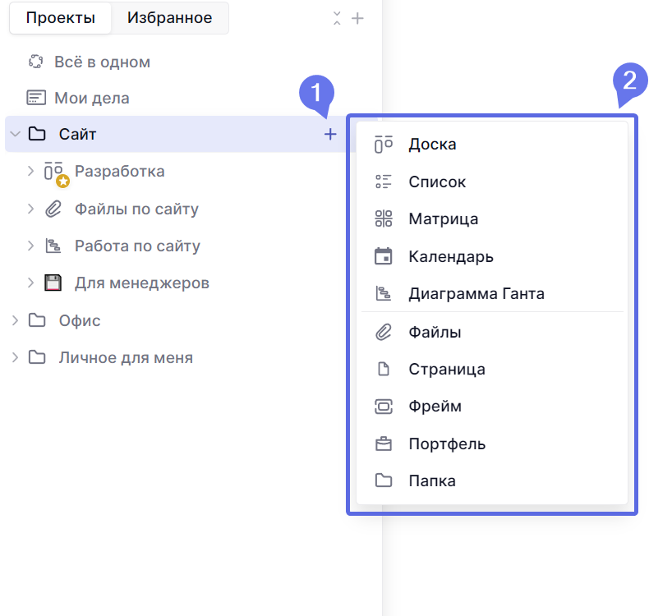672x616 pixels.
Task: Open Всё в одном view
Action: pyautogui.click(x=102, y=62)
